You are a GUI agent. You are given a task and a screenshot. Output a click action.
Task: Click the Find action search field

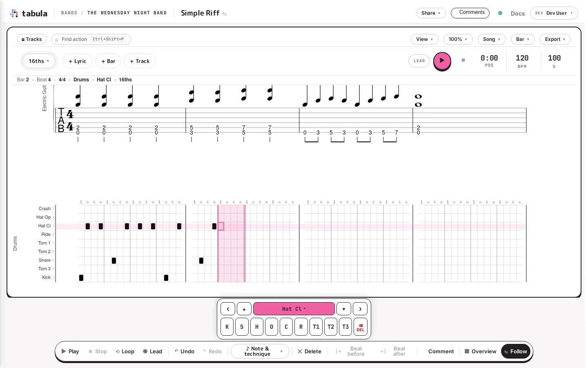[91, 39]
